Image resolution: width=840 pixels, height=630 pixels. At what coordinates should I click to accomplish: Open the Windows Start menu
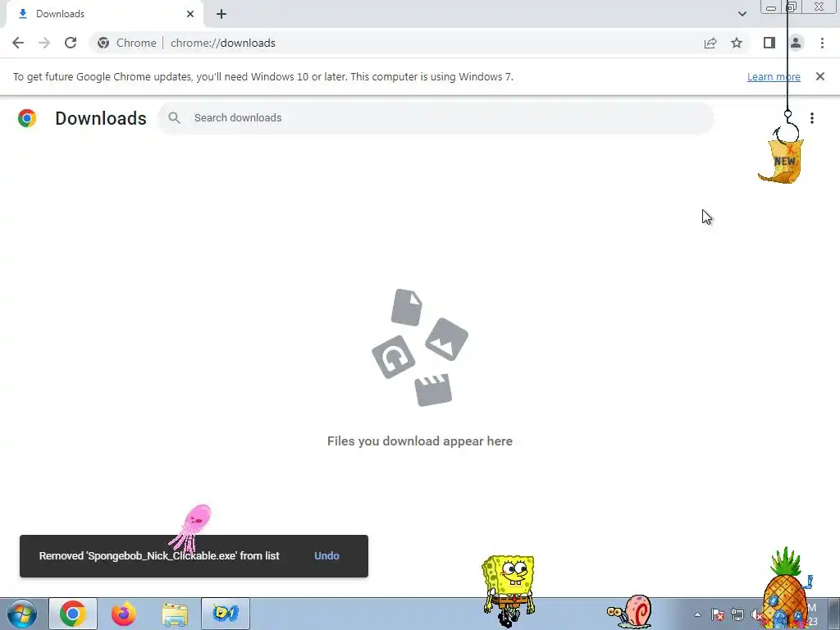(22, 614)
